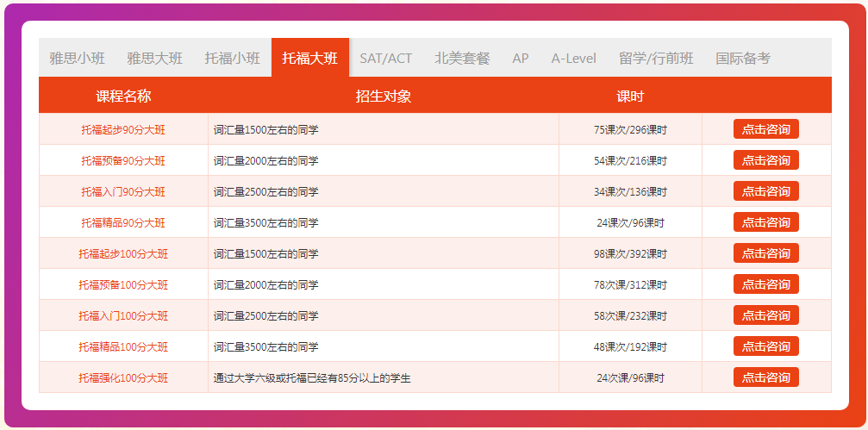
Task: Select the 58次课/232课时 cell
Action: 630,316
